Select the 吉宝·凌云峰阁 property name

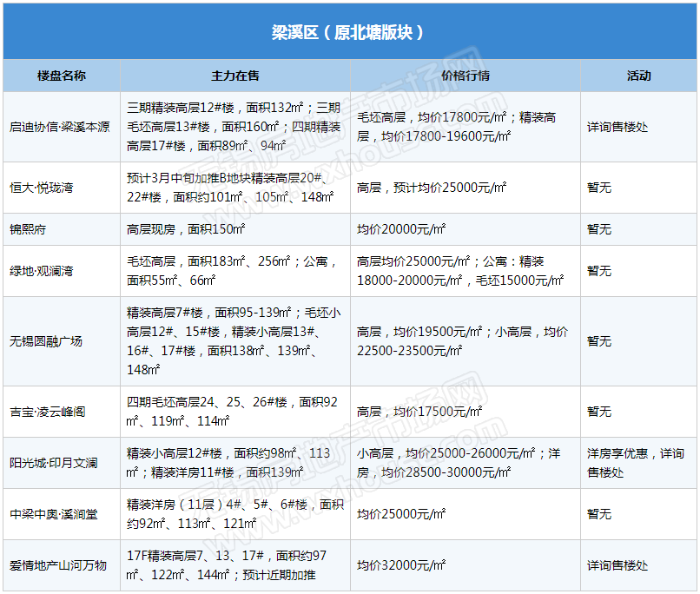click(x=48, y=412)
